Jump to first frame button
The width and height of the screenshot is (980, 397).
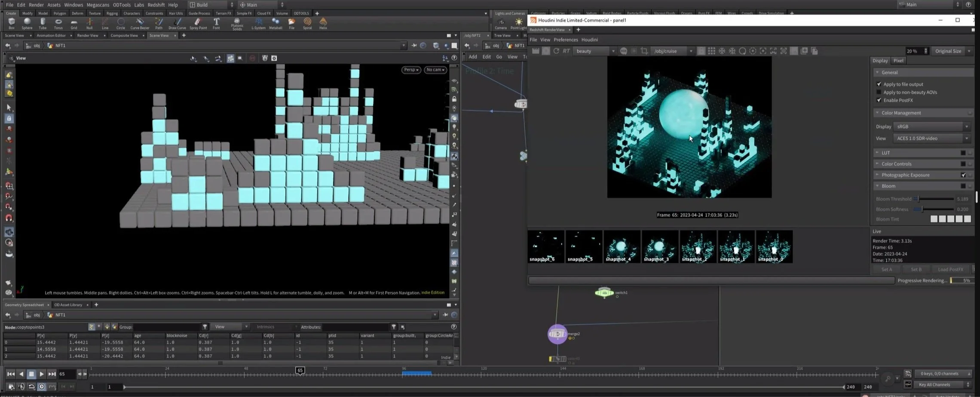tap(11, 374)
